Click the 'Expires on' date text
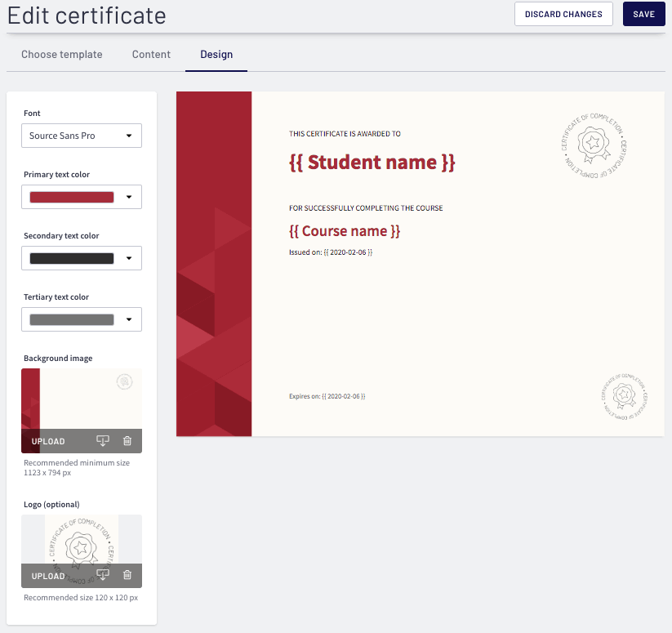 tap(327, 396)
